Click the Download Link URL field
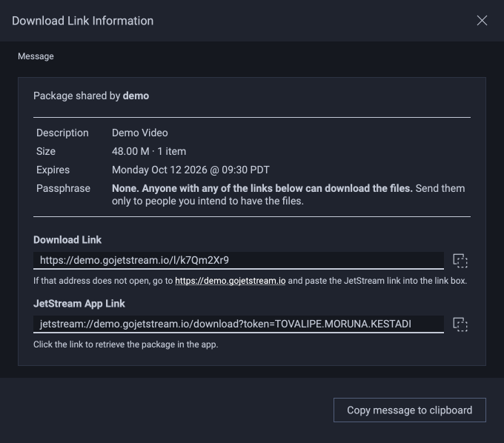Screen dimensions: 504x443 239,260
